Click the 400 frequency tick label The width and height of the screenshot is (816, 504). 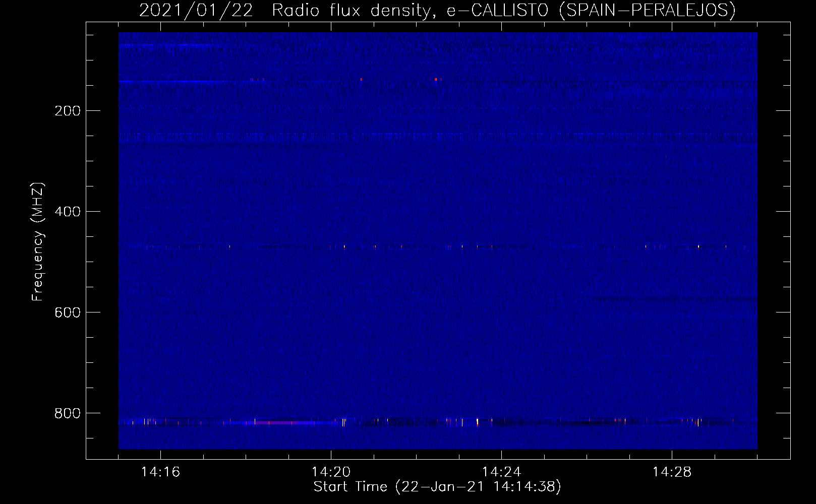[68, 212]
